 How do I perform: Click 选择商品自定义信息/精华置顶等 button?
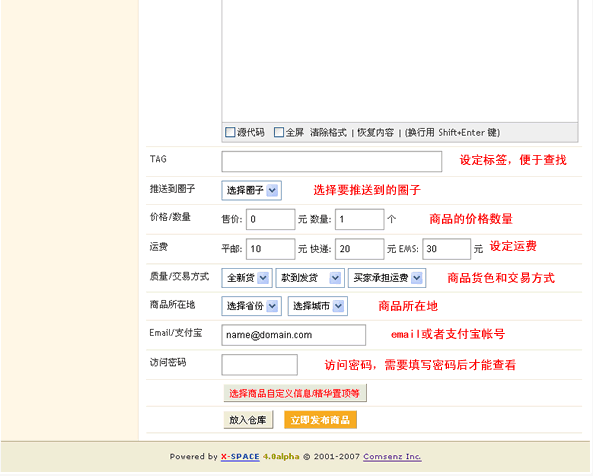[x=295, y=394]
